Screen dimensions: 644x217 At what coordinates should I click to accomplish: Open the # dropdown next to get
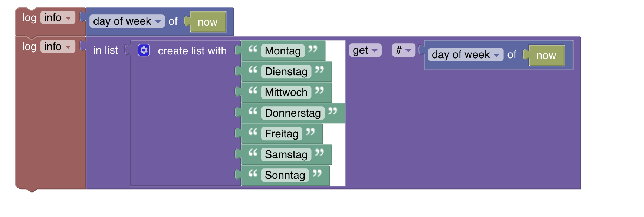403,50
